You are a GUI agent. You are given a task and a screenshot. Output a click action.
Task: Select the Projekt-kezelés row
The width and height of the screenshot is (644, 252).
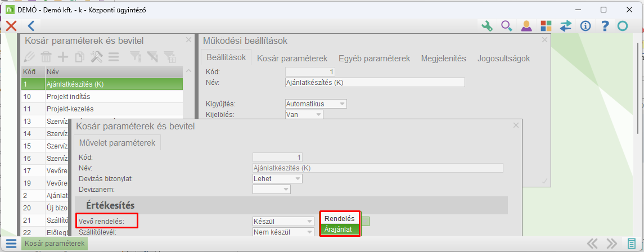tap(102, 109)
